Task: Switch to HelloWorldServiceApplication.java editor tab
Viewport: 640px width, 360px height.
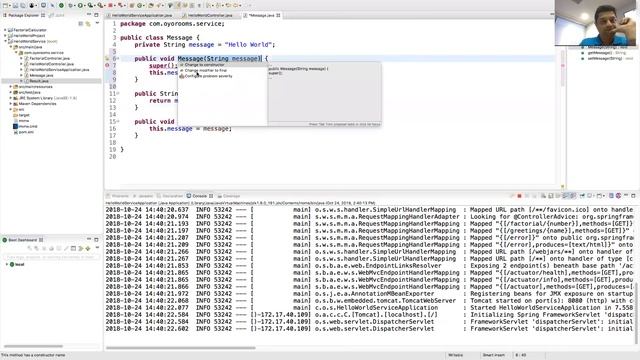Action: 141,15
